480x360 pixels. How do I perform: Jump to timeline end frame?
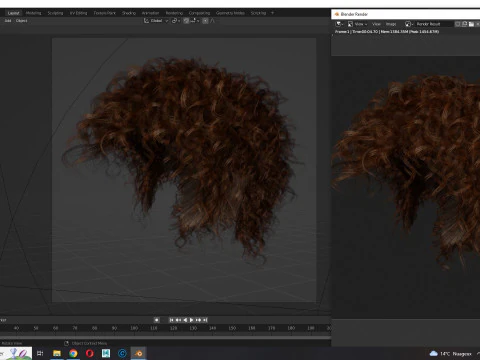[205, 320]
